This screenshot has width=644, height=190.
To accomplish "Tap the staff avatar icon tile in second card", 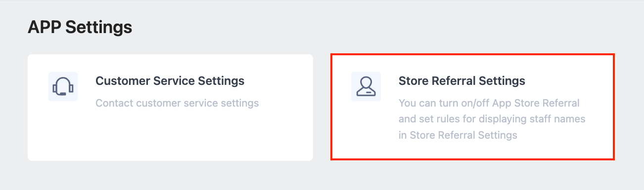I will (x=366, y=86).
